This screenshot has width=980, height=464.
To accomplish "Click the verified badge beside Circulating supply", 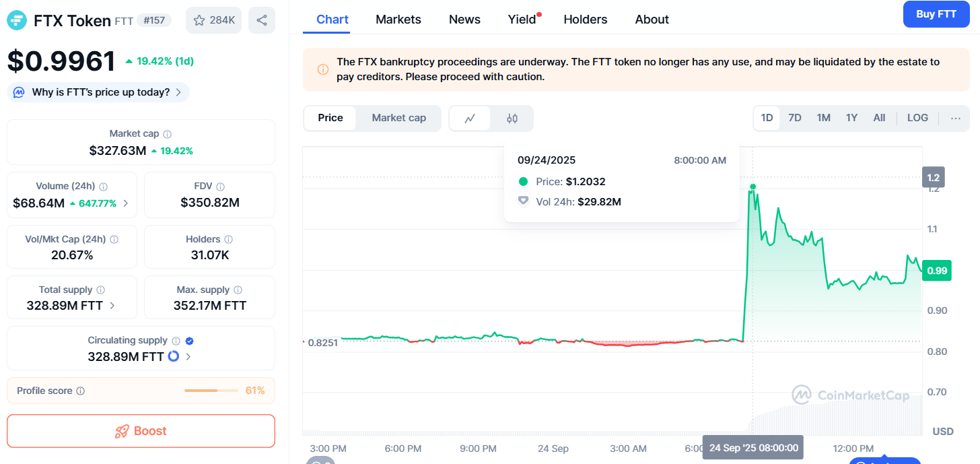I will tap(189, 341).
